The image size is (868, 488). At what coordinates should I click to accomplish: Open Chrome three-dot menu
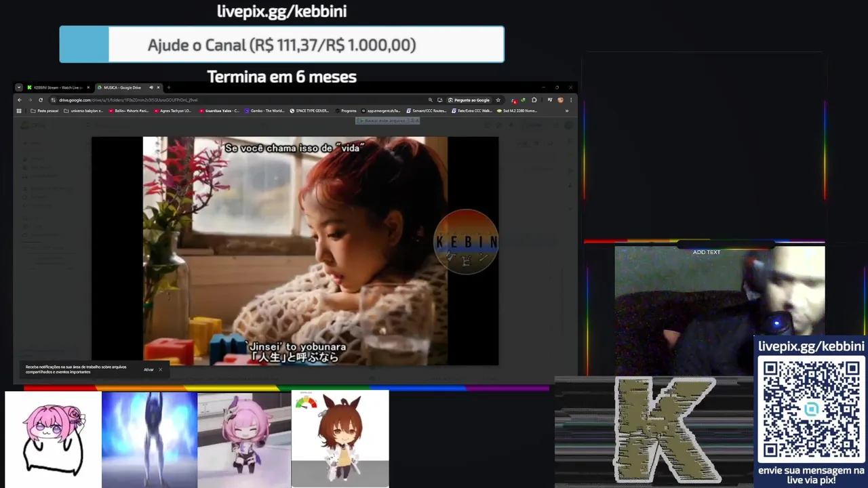pyautogui.click(x=571, y=100)
